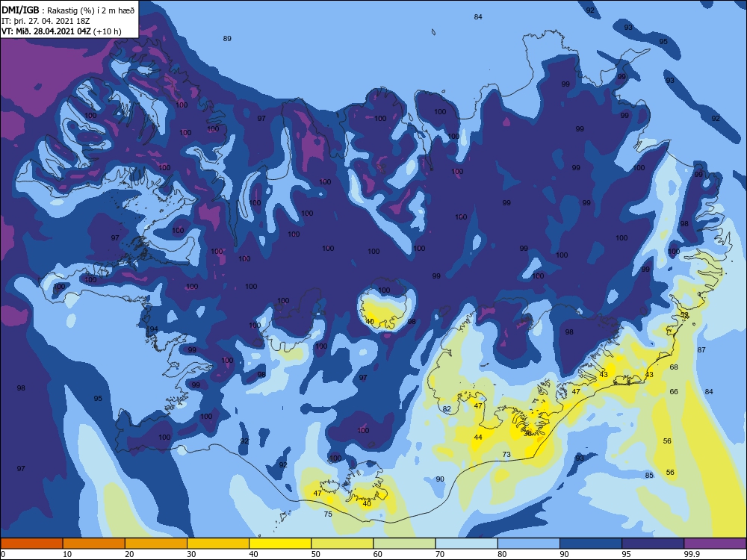Select the map value 68 offshore
This screenshot has height=560, width=747.
pos(674,367)
